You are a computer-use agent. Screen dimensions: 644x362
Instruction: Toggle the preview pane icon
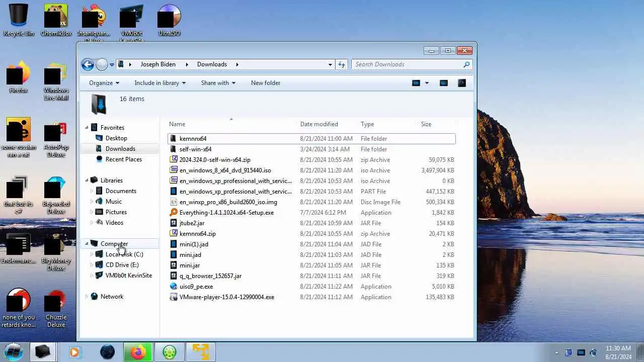coord(443,83)
